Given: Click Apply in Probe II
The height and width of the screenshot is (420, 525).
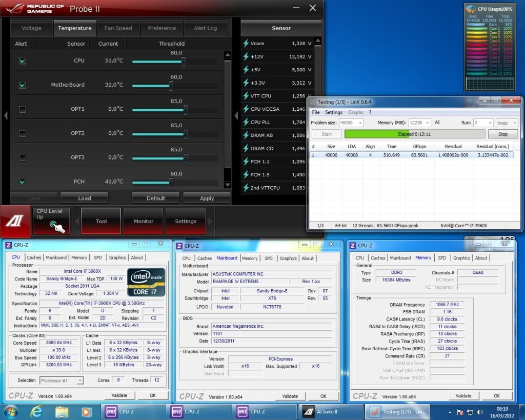Looking at the screenshot, I should pos(207,198).
